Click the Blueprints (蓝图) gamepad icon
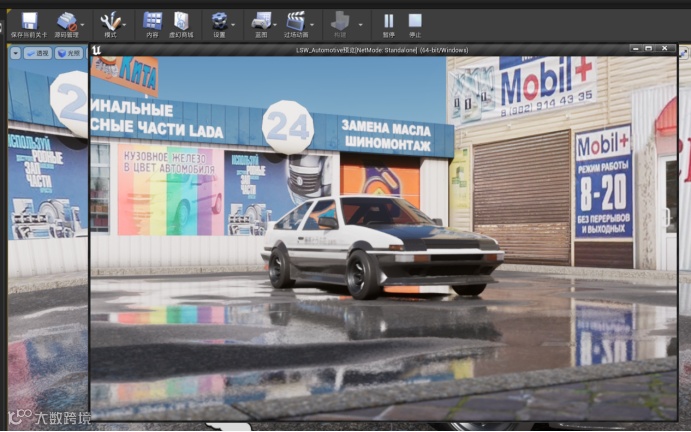This screenshot has width=691, height=432. click(261, 21)
